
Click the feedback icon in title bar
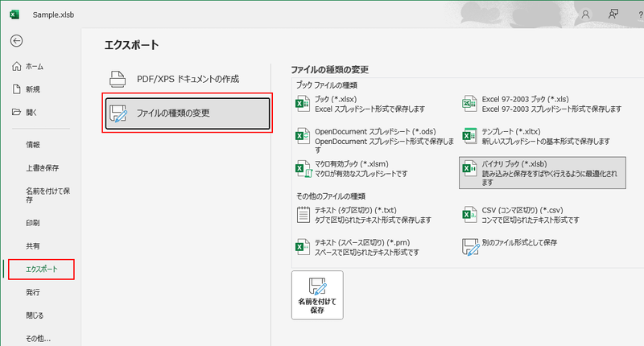point(613,14)
